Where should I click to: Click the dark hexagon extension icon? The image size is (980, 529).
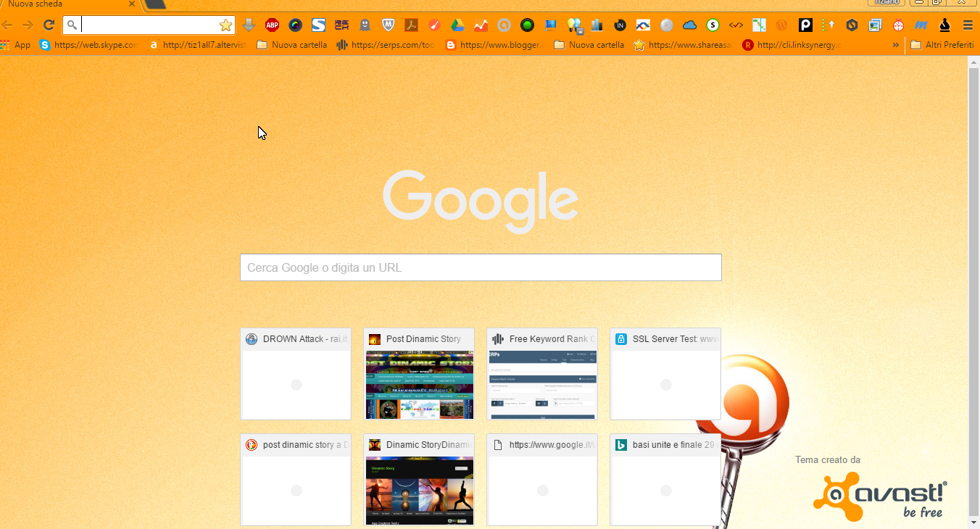click(x=852, y=25)
